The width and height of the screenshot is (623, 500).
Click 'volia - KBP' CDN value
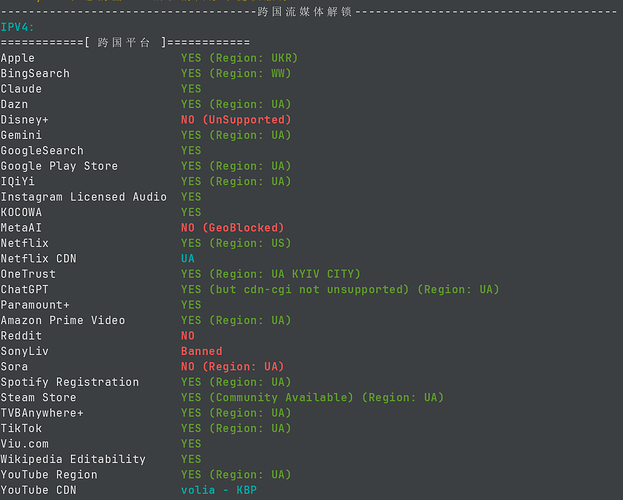[x=219, y=490]
